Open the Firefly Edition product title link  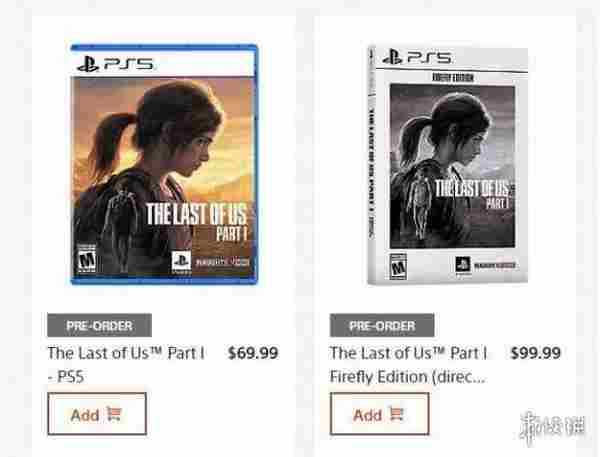(408, 364)
